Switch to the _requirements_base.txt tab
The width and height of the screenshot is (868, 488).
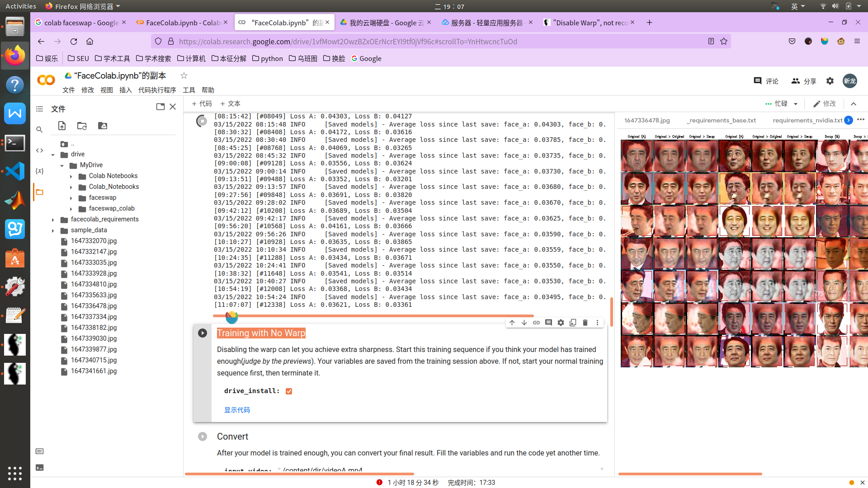722,120
